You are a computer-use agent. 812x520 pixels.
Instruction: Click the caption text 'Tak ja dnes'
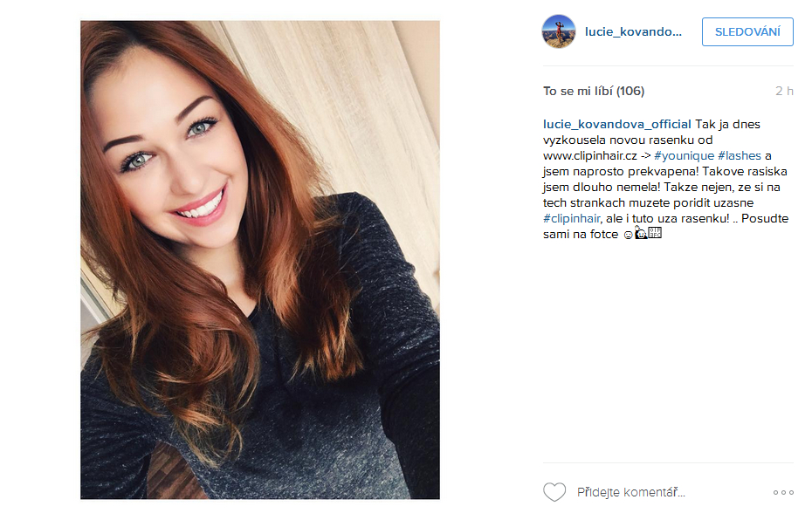(x=727, y=124)
